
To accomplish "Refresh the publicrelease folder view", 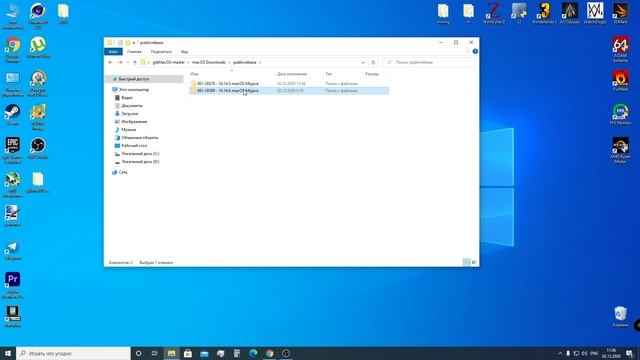I will coord(373,62).
